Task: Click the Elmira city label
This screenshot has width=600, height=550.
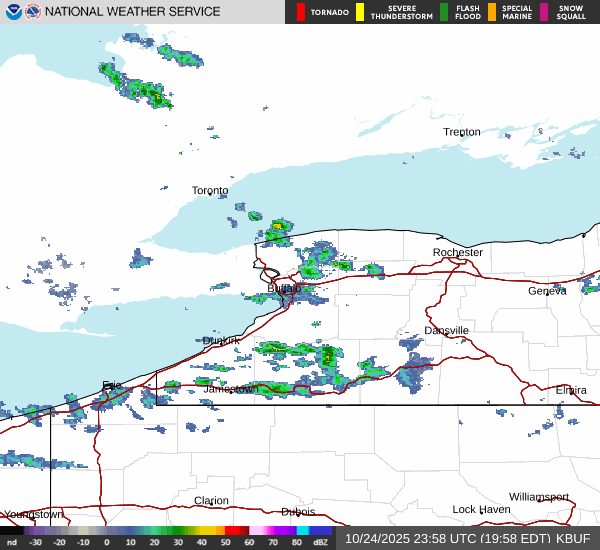Action: coord(571,389)
